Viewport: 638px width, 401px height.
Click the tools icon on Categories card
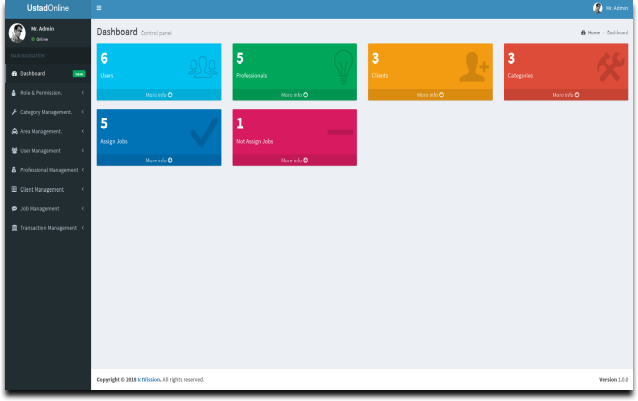pyautogui.click(x=610, y=67)
